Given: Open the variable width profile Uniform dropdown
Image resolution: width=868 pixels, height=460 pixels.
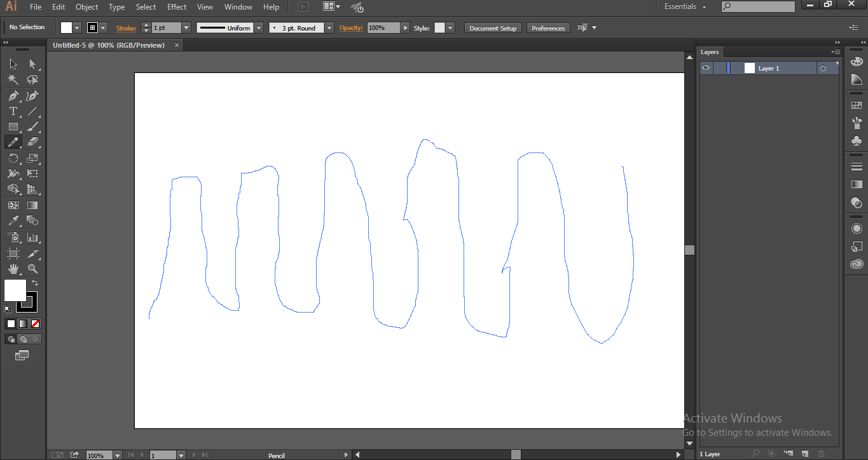Looking at the screenshot, I should [258, 27].
